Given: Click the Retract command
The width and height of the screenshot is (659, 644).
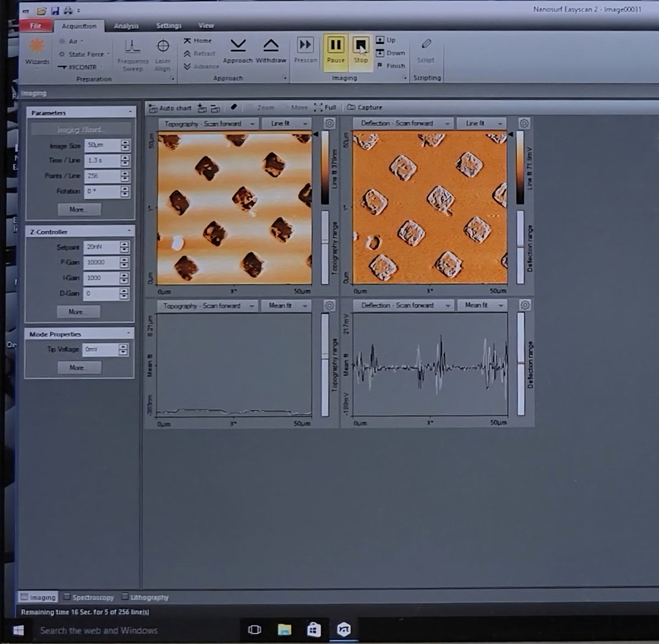Looking at the screenshot, I should pos(199,54).
